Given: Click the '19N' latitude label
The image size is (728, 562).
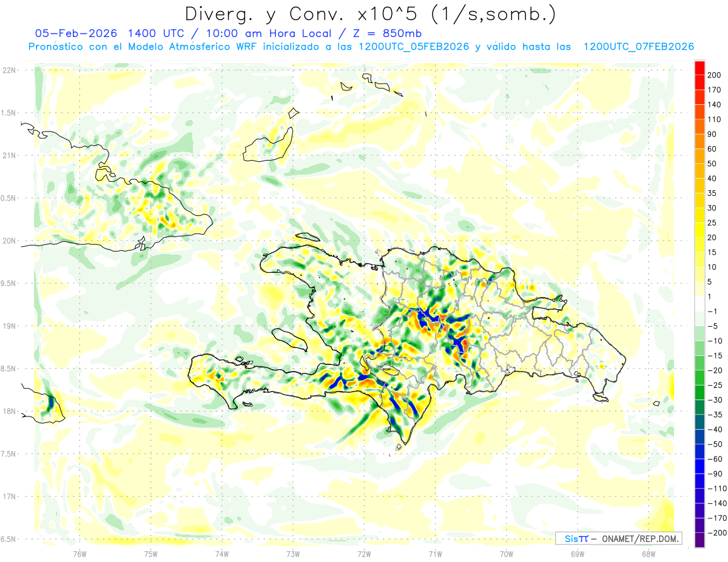Looking at the screenshot, I should [x=9, y=326].
